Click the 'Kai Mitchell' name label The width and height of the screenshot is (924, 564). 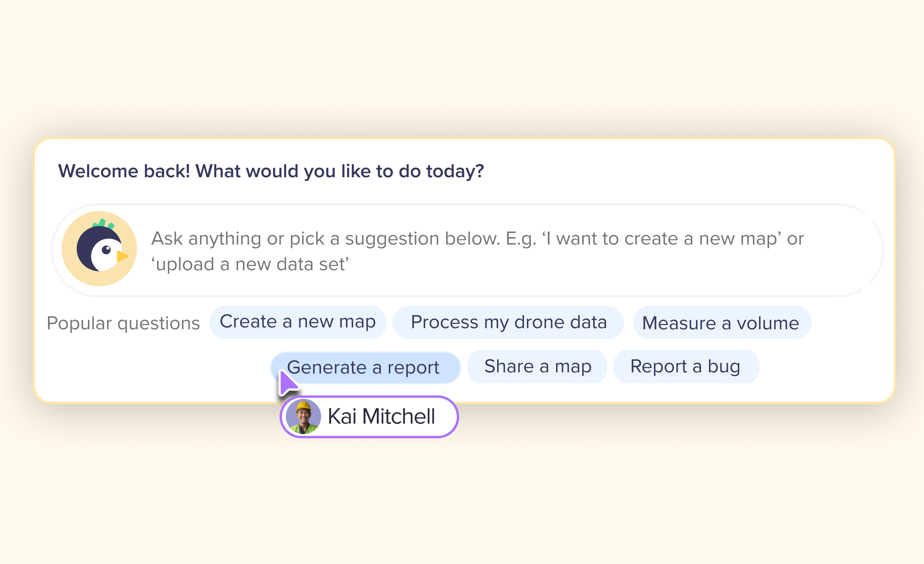(382, 416)
